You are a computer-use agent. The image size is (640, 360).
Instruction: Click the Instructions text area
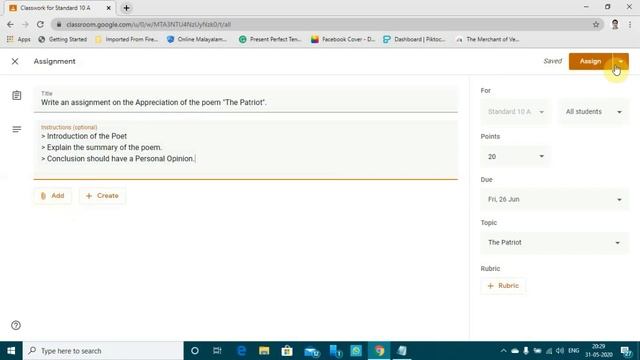pos(246,150)
